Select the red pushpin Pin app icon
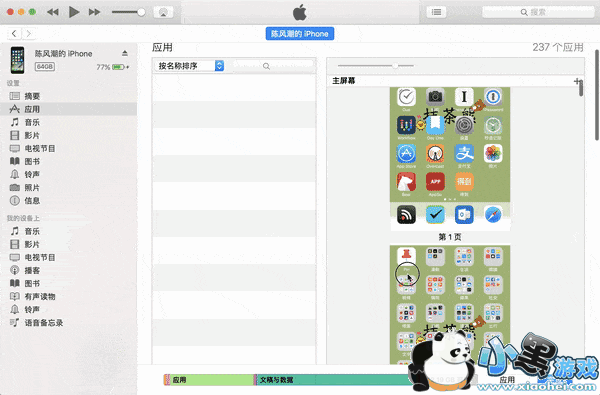The width and height of the screenshot is (600, 395). point(406,257)
